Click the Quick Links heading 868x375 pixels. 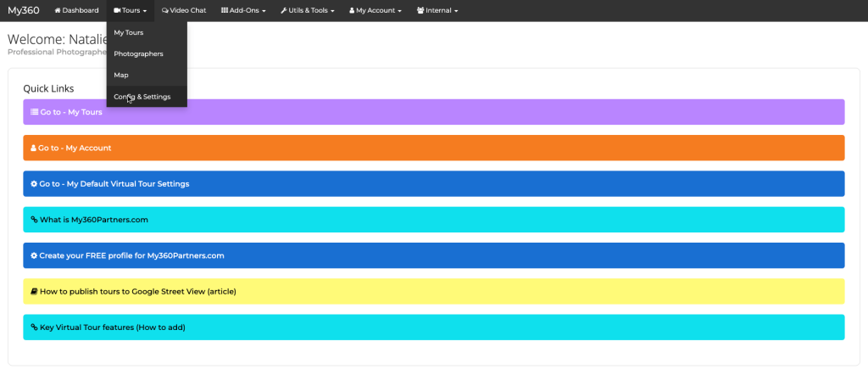pyautogui.click(x=48, y=88)
